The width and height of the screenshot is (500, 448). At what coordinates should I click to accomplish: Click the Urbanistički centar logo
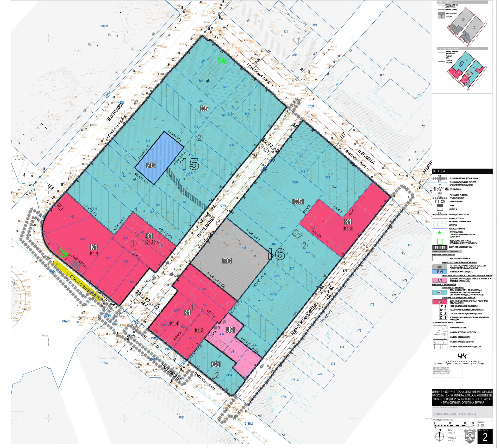pos(462,356)
